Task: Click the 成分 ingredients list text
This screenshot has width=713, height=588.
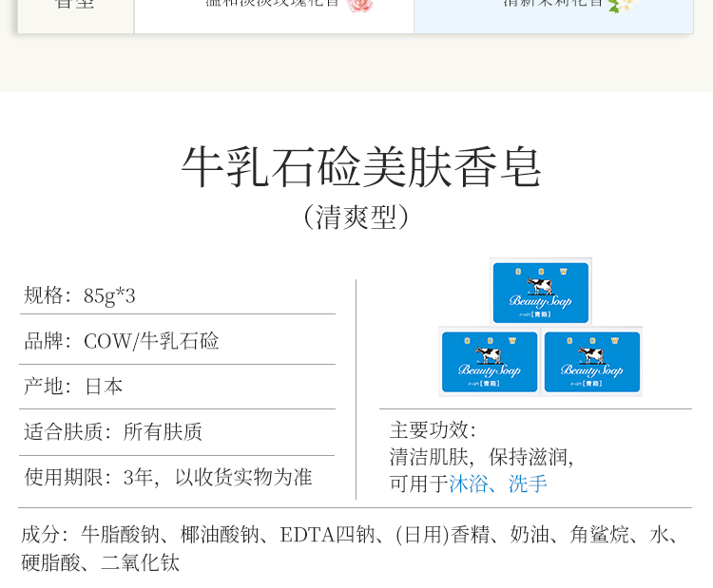Action: [352, 548]
